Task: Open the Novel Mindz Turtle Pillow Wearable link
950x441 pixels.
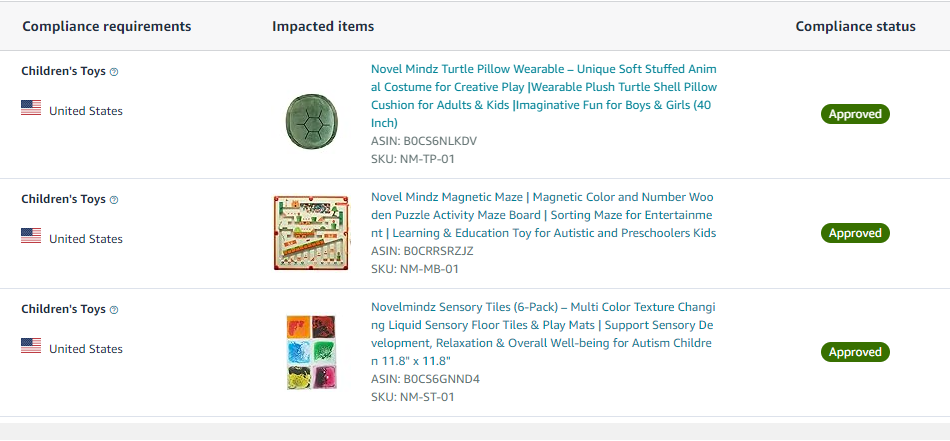Action: coord(543,95)
